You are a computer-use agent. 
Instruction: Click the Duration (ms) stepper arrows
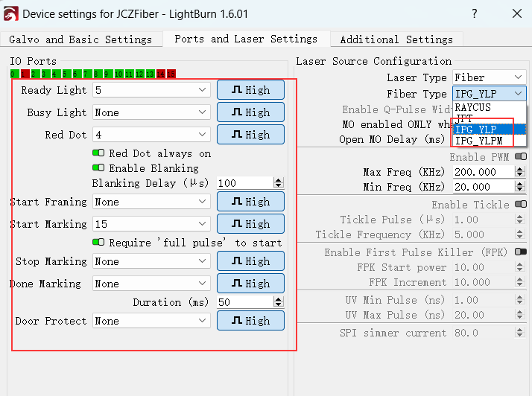tap(279, 302)
